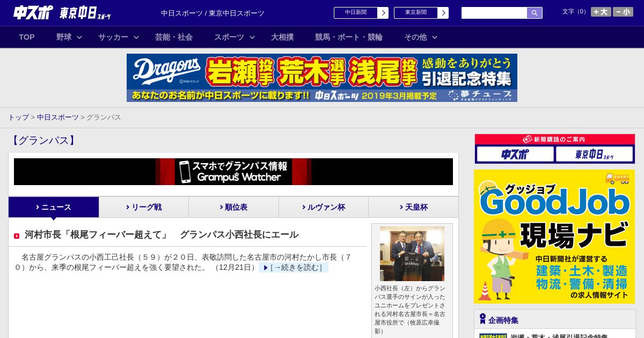Click arrow next to 東京新聞 button
This screenshot has height=338, width=644.
[443, 13]
